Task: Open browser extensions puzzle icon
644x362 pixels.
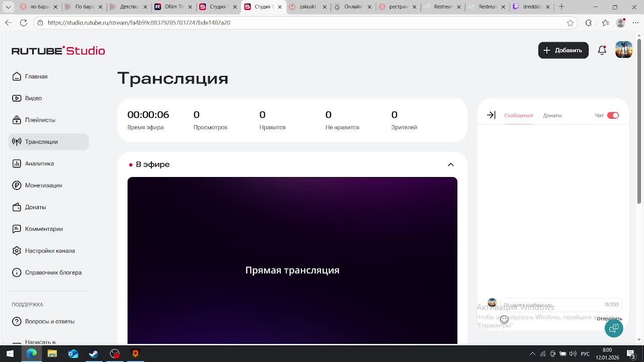Action: [x=589, y=23]
